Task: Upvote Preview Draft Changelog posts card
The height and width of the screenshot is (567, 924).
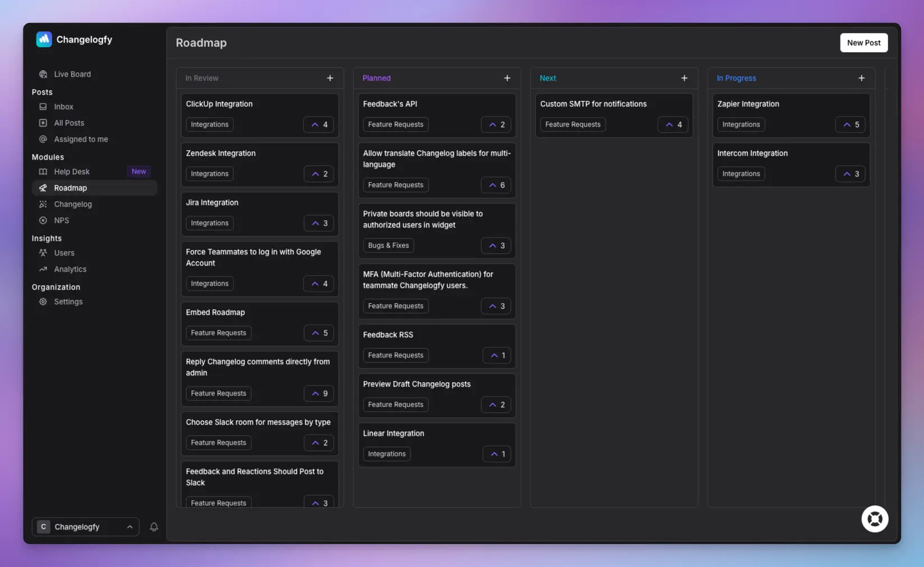Action: pyautogui.click(x=496, y=405)
